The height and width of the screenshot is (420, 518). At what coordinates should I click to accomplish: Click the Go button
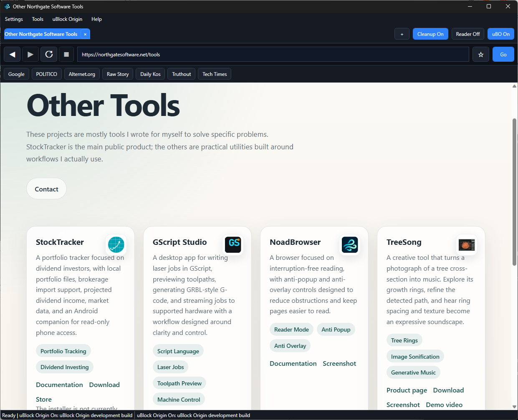tap(503, 54)
